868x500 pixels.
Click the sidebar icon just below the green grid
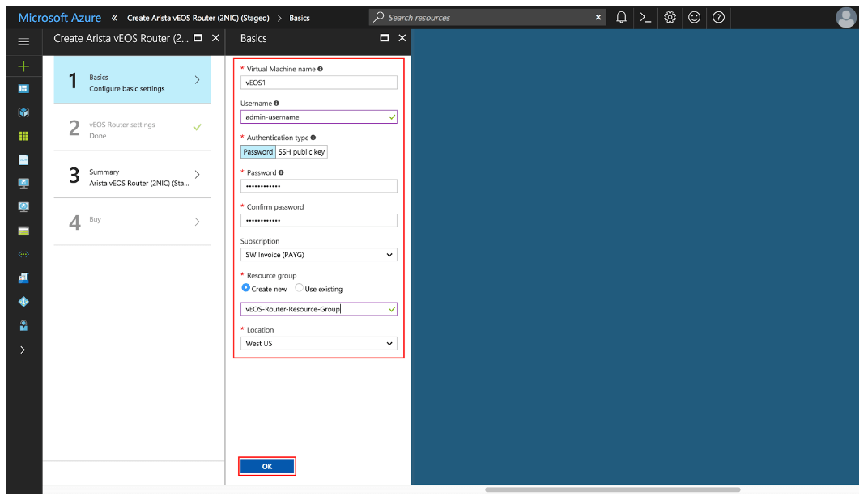(x=23, y=160)
